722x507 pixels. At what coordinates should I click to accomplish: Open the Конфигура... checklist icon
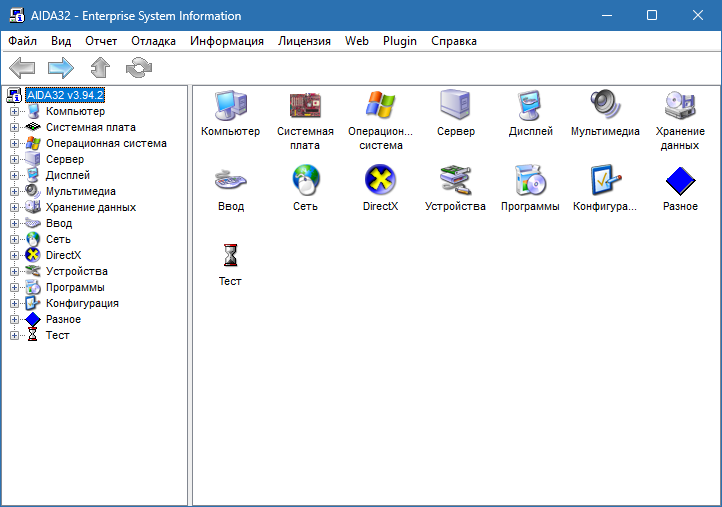point(605,180)
